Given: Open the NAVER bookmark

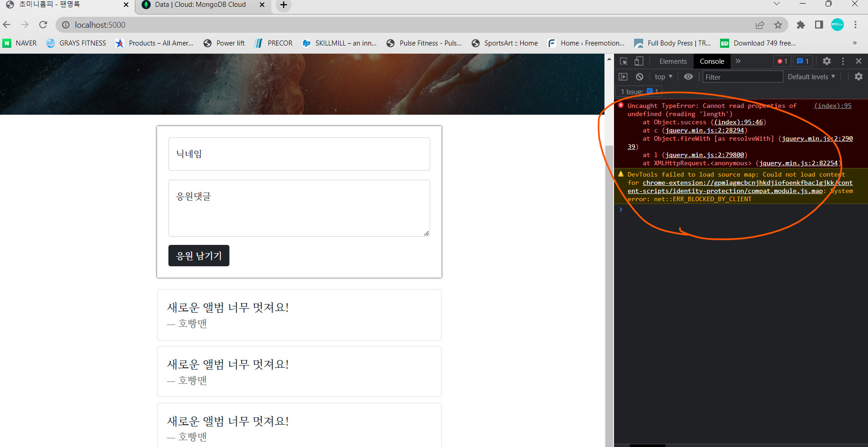Looking at the screenshot, I should (x=20, y=43).
